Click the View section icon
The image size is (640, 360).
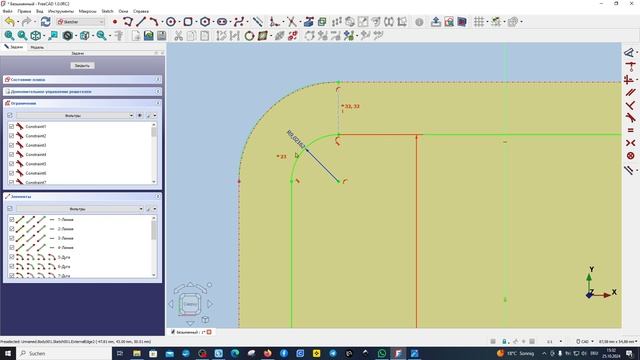click(462, 22)
